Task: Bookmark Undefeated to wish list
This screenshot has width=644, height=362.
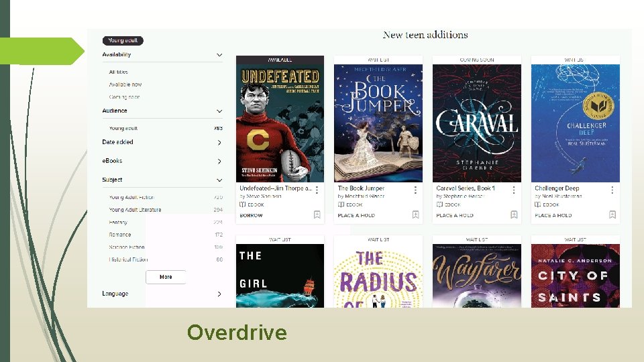Action: 317,215
